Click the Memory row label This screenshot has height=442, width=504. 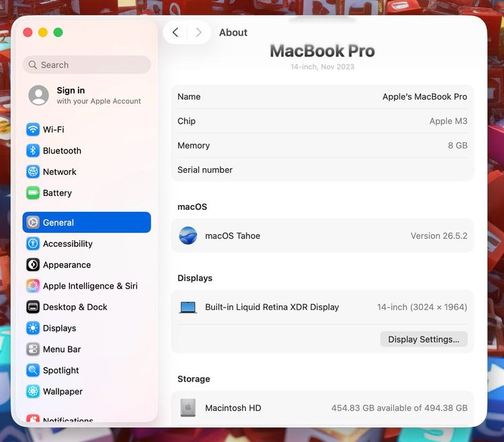(194, 145)
